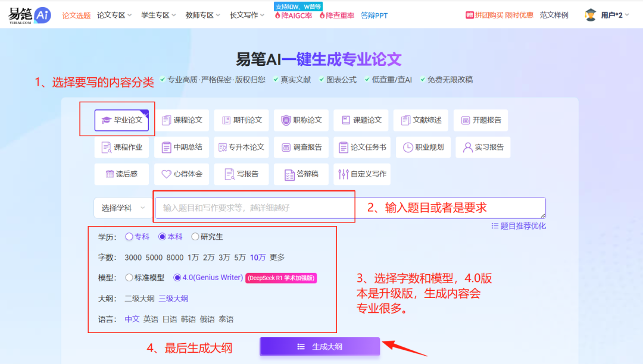Choose the 答辩稿 category
The width and height of the screenshot is (643, 364).
click(301, 174)
